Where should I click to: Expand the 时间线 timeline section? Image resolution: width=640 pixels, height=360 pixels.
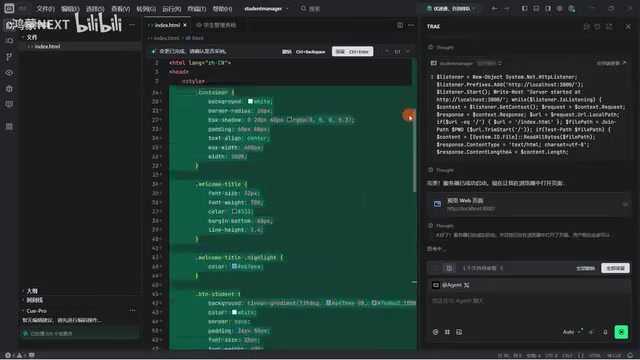[x=33, y=300]
